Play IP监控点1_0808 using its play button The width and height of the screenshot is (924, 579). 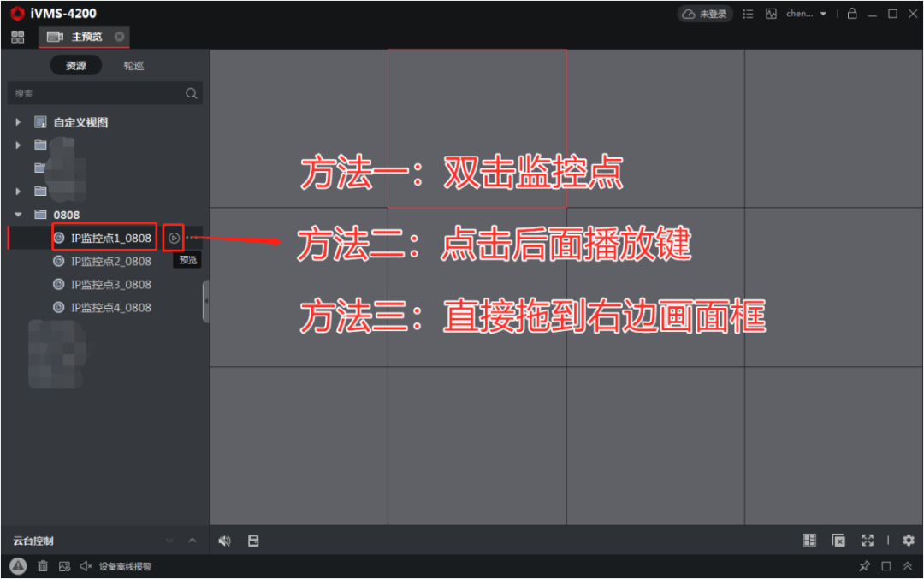click(x=173, y=238)
